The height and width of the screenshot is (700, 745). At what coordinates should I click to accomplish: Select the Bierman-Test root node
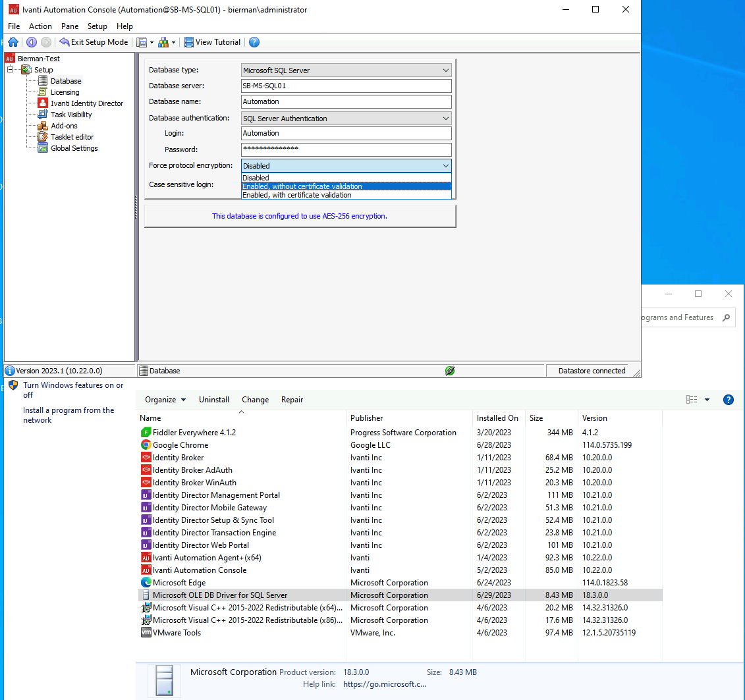[38, 59]
